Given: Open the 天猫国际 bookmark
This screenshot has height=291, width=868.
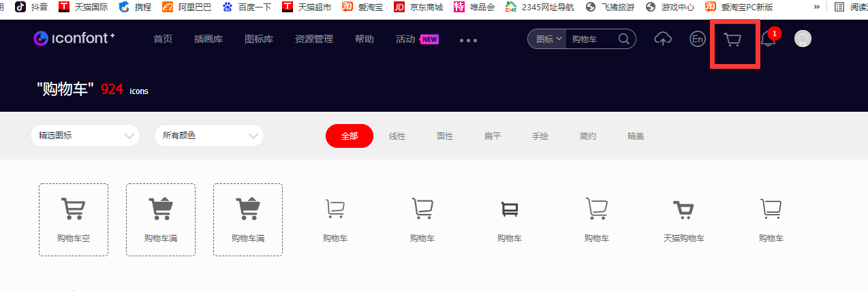Looking at the screenshot, I should (82, 7).
